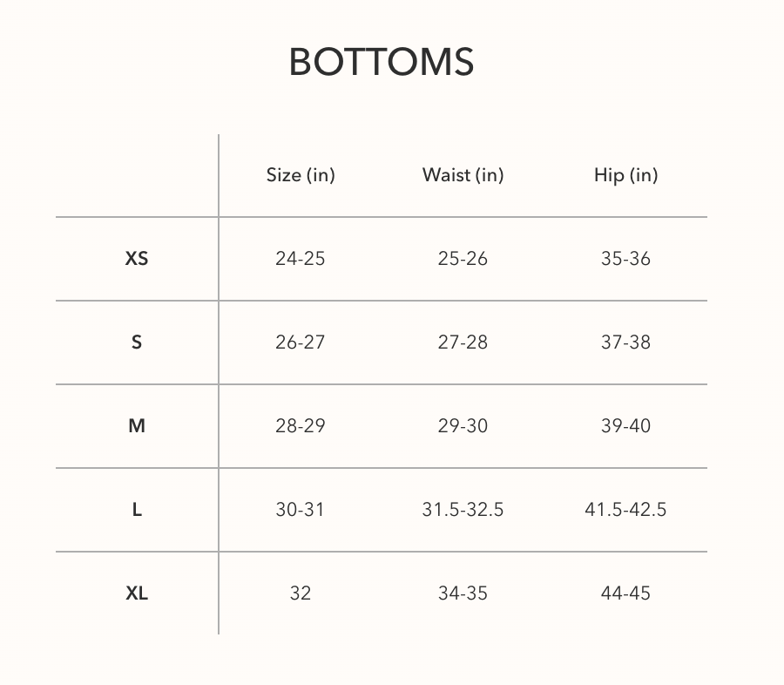Click the M waist value 29-30
784x685 pixels.
tap(463, 426)
